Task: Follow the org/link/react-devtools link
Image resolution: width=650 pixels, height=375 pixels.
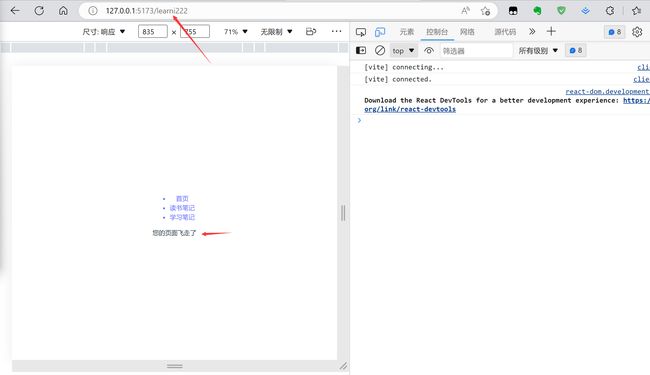Action: [410, 109]
